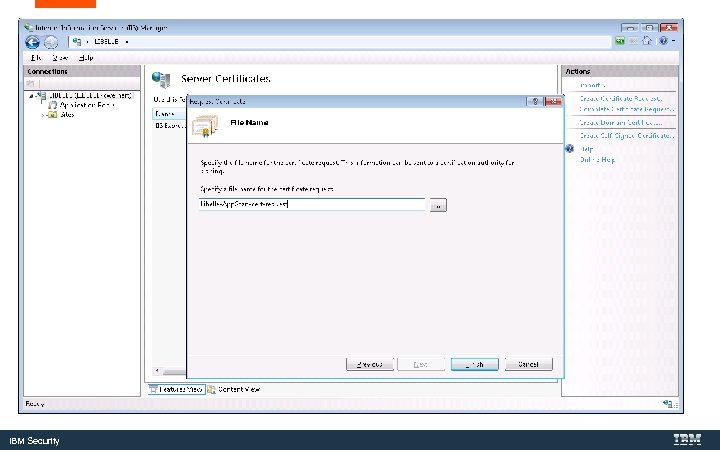720x450 pixels.
Task: Click Create Domain Certificate action
Action: 620,123
